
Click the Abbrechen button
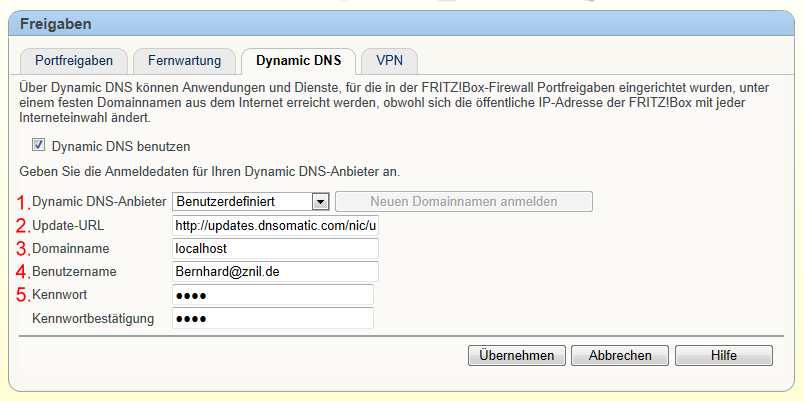[x=620, y=355]
